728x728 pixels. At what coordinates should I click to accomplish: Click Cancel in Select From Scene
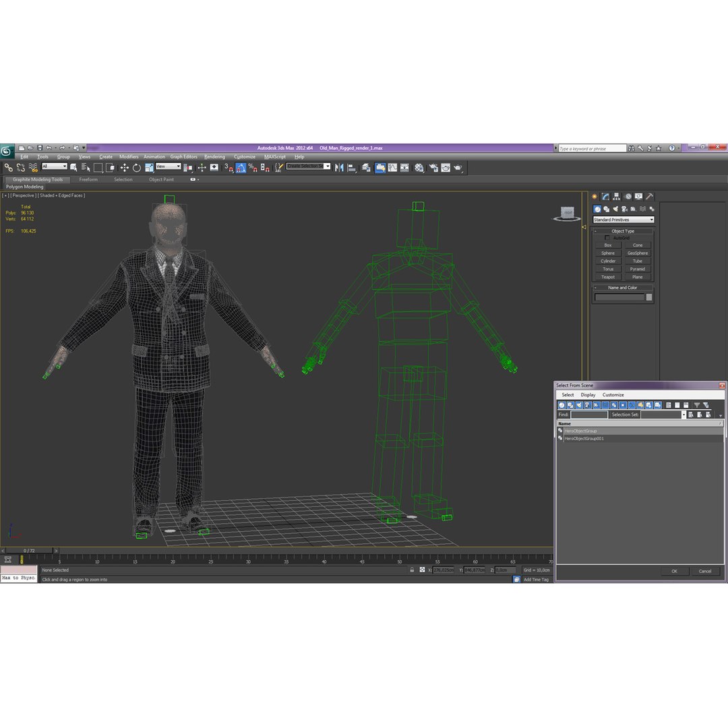pyautogui.click(x=705, y=572)
